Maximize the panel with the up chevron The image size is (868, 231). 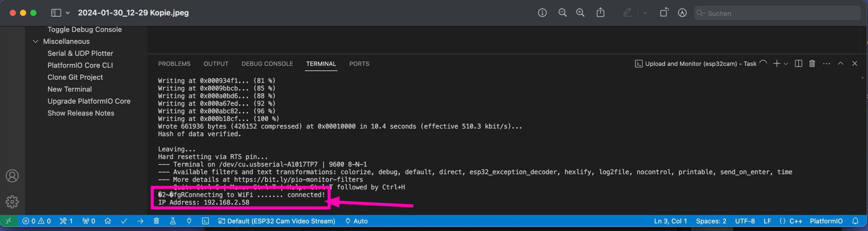click(841, 64)
